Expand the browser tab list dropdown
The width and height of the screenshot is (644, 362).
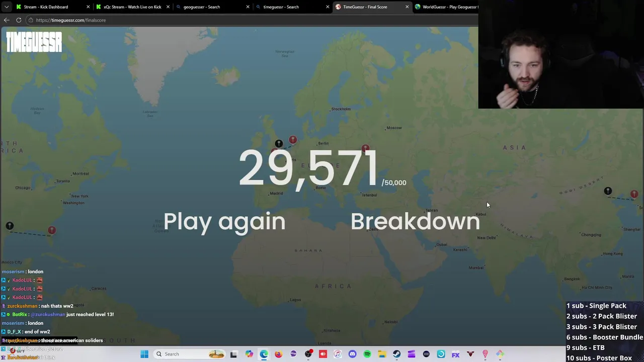pos(6,7)
